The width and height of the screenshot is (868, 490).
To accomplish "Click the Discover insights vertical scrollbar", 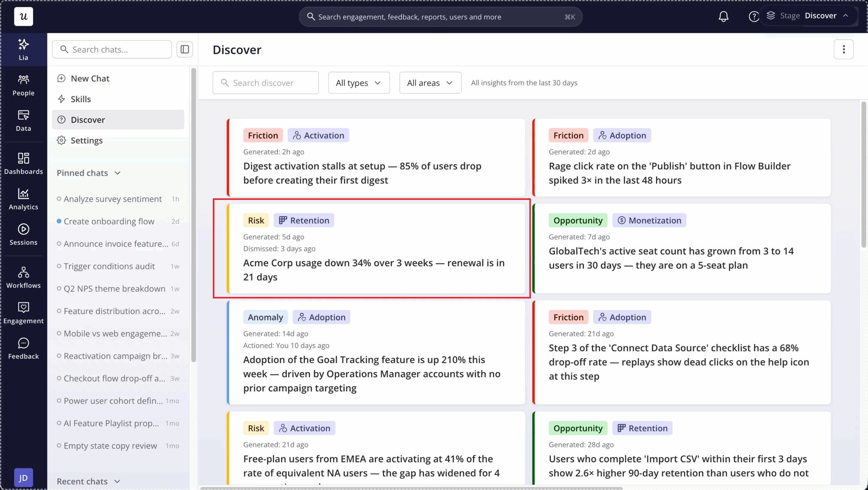I will pos(863,174).
